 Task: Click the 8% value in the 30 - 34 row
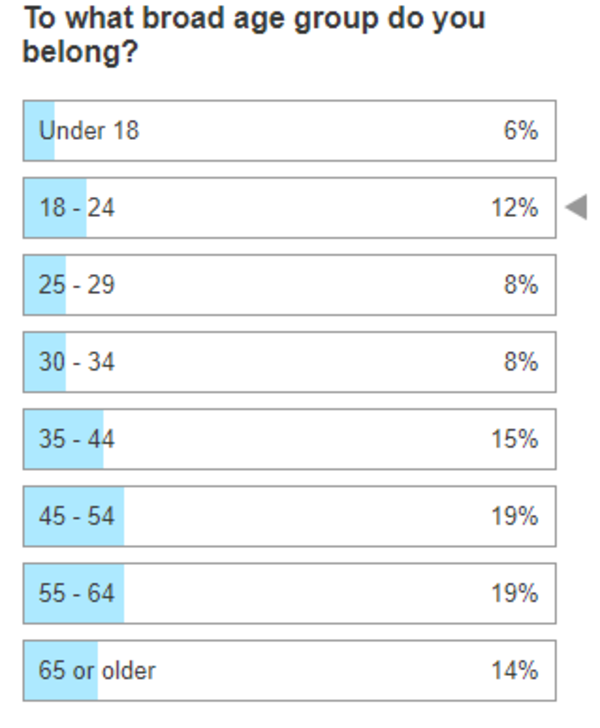521,362
